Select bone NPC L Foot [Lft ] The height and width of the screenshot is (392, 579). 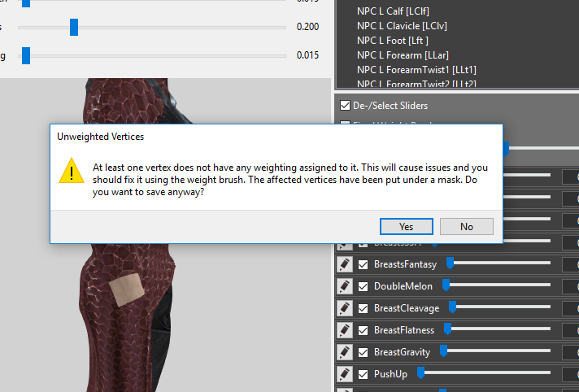coord(393,41)
